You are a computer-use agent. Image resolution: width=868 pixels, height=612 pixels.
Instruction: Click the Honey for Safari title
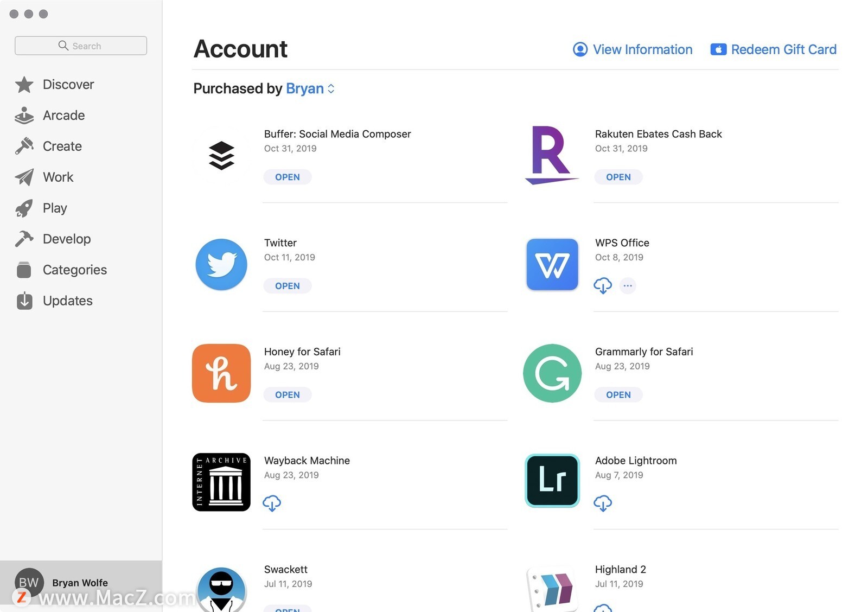(x=302, y=352)
